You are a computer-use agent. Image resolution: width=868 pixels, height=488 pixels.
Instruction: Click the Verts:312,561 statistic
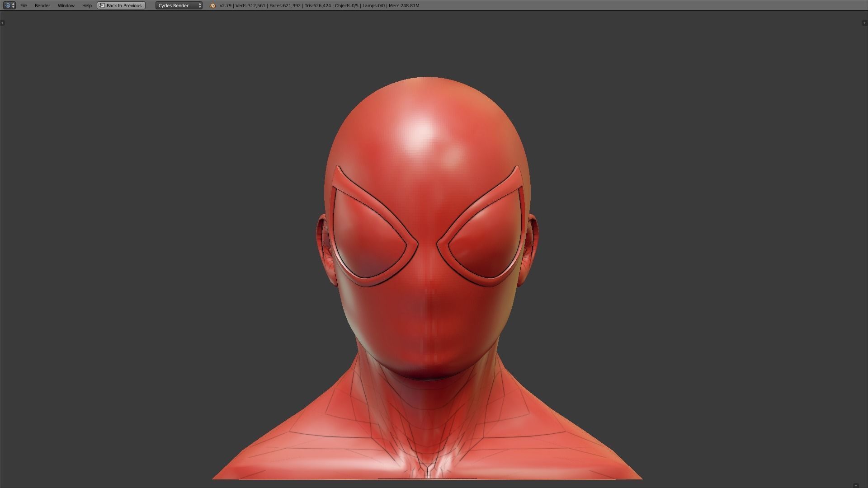(250, 5)
